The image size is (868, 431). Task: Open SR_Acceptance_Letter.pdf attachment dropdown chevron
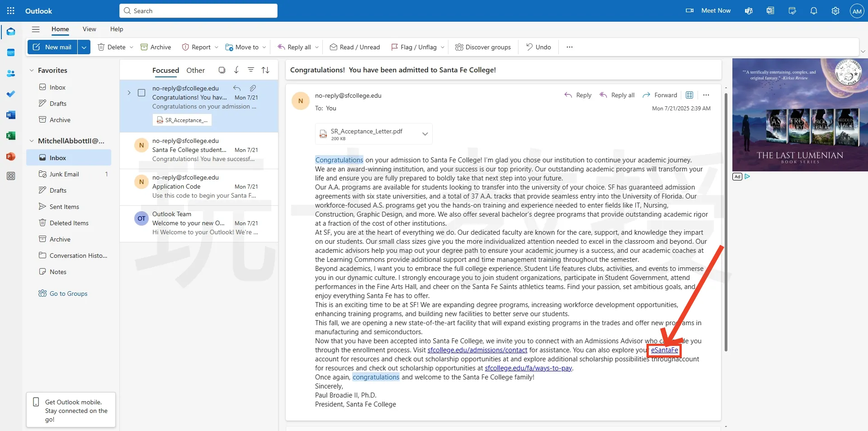pyautogui.click(x=425, y=134)
